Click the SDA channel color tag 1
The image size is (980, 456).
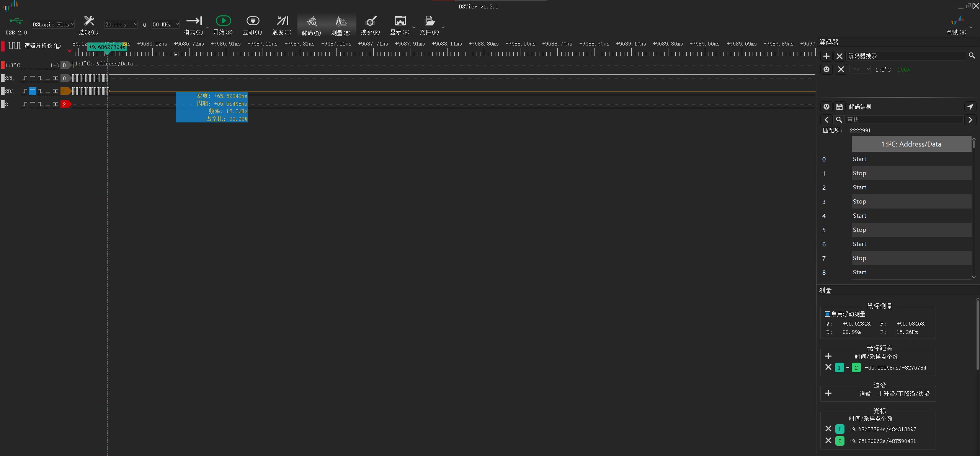tap(65, 91)
